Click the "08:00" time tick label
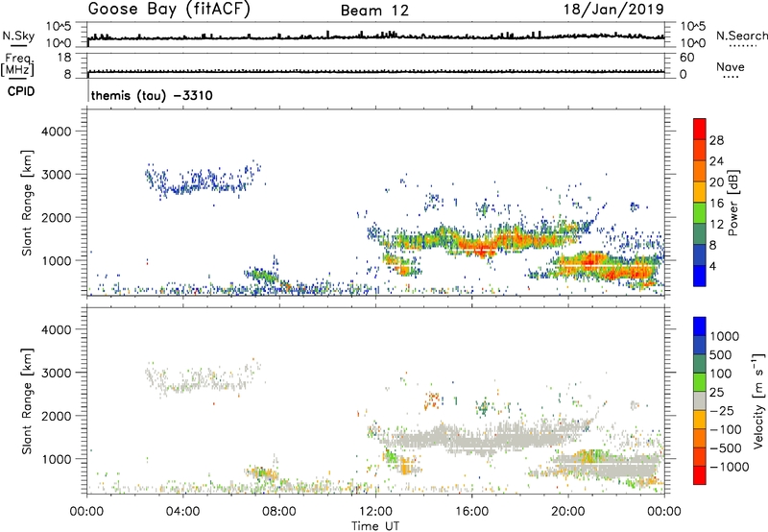 tap(279, 512)
